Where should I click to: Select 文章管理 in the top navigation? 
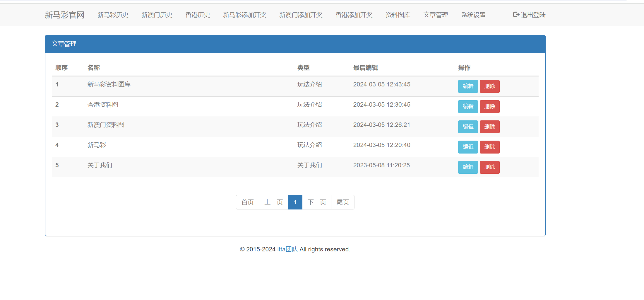(x=436, y=15)
